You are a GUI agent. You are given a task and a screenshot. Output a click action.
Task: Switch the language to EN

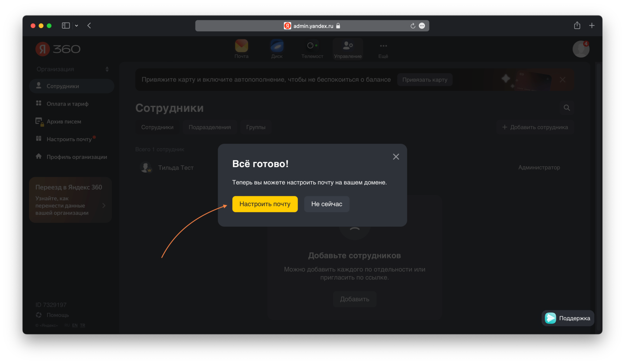click(75, 325)
